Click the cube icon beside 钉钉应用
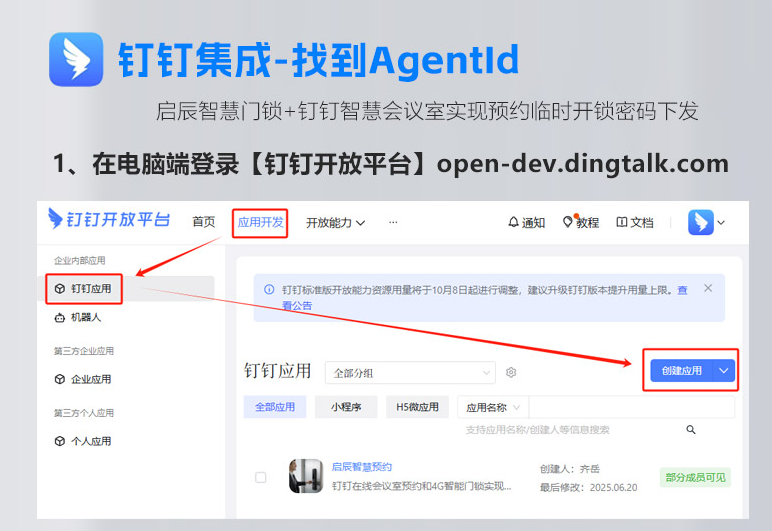The image size is (772, 531). [x=60, y=289]
